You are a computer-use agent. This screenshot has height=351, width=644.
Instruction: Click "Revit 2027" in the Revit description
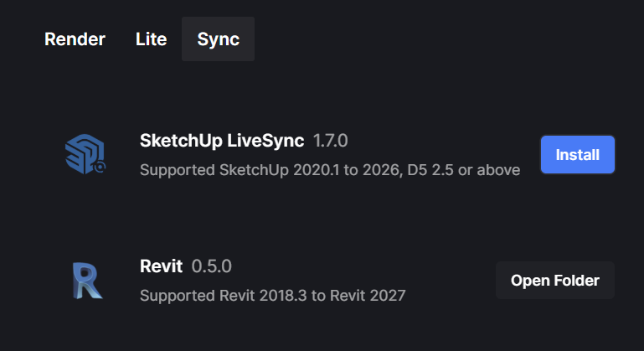click(x=368, y=296)
